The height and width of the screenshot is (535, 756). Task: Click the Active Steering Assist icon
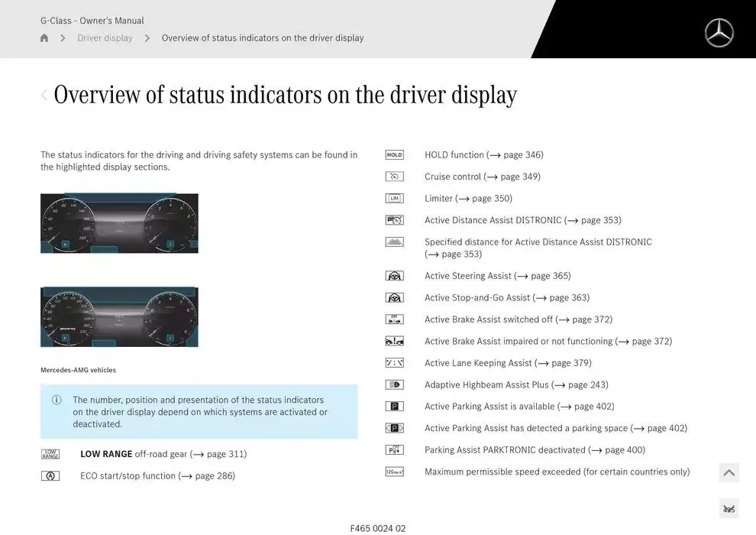[x=394, y=276]
